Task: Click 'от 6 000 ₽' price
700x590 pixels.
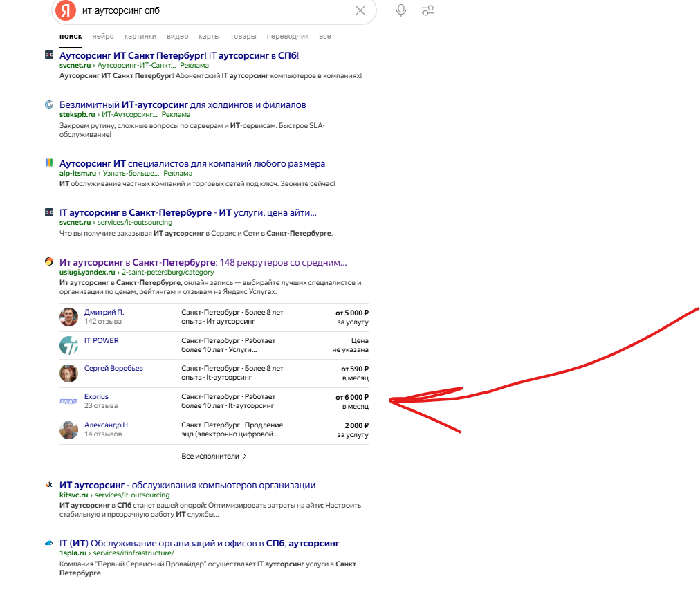Action: (x=352, y=397)
